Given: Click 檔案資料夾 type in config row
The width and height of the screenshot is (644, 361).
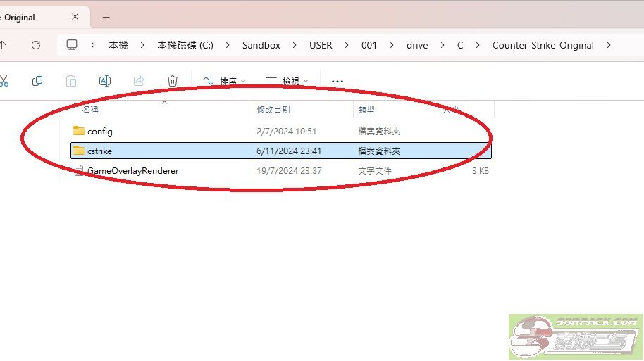Looking at the screenshot, I should click(379, 132).
